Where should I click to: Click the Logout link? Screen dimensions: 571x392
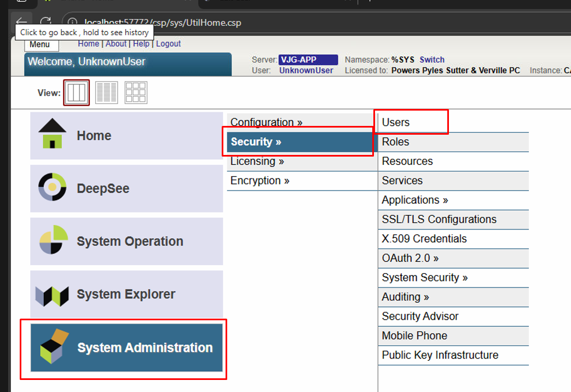168,44
